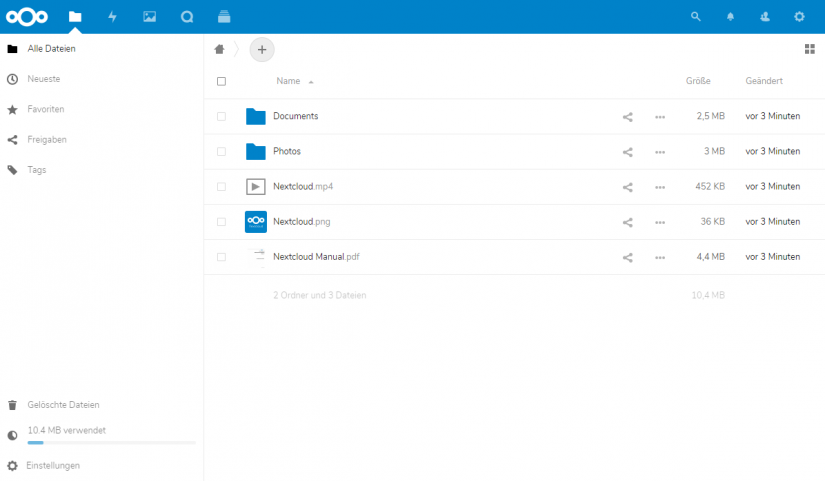The image size is (825, 481).
Task: Open the Gallery app in top bar
Action: coord(149,17)
